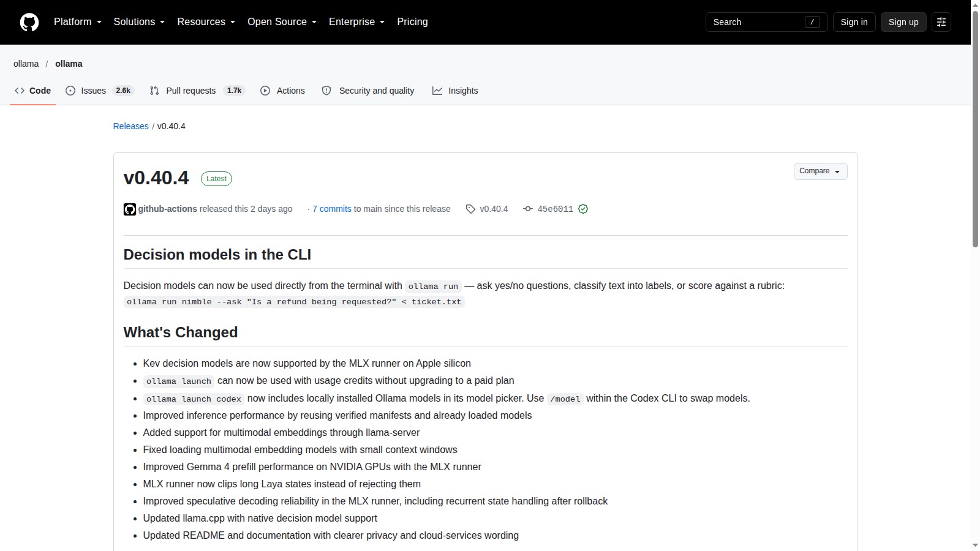Viewport: 980px width, 551px height.
Task: Click the github-actions avatar icon
Action: coord(130,209)
